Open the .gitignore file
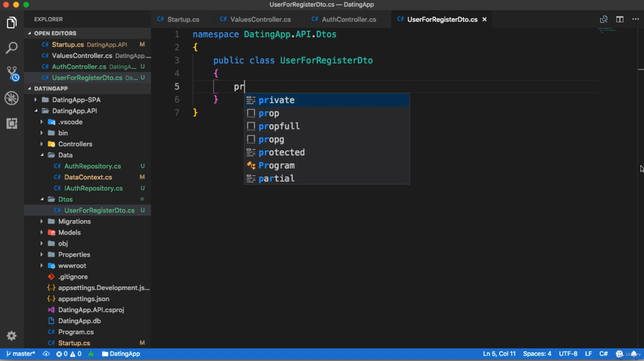The image size is (644, 361). coord(88,277)
